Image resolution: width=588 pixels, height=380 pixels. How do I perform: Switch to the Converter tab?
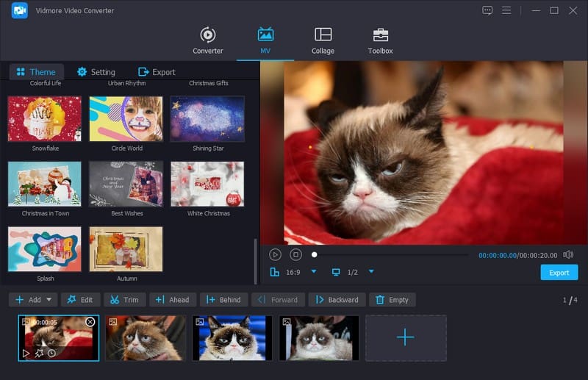[x=208, y=40]
